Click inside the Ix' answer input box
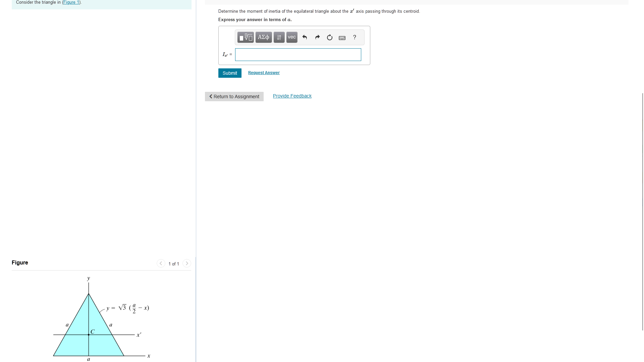Screen dimensions: 644x362 coord(298,55)
